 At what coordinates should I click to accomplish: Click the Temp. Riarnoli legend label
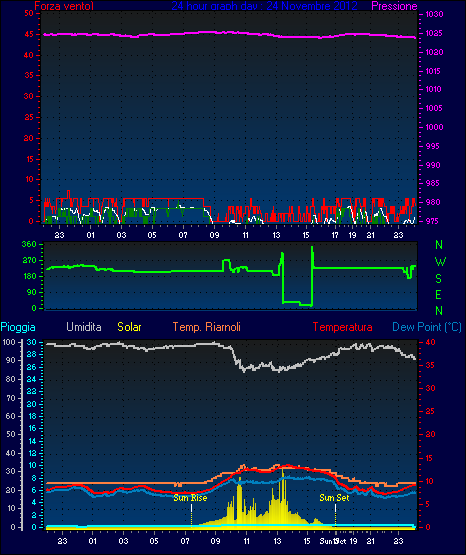[x=207, y=327]
